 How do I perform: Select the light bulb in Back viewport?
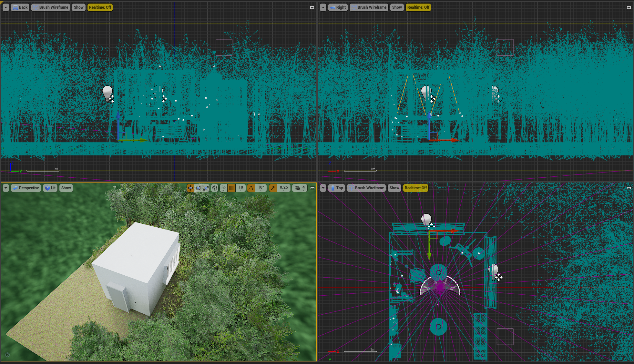coord(107,92)
